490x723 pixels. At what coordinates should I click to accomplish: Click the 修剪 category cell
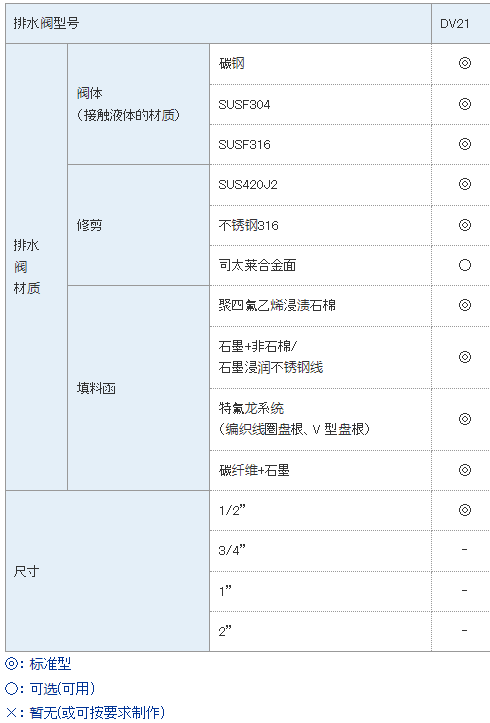138,225
